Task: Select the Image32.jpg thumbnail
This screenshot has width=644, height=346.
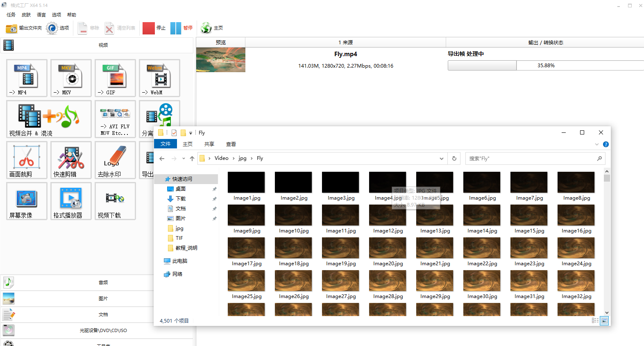Action: (x=576, y=281)
